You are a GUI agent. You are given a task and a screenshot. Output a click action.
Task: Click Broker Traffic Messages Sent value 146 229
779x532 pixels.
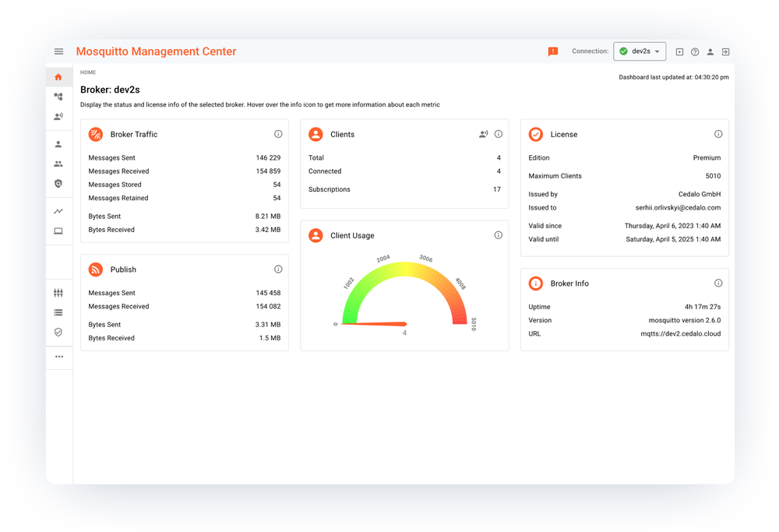pos(268,158)
